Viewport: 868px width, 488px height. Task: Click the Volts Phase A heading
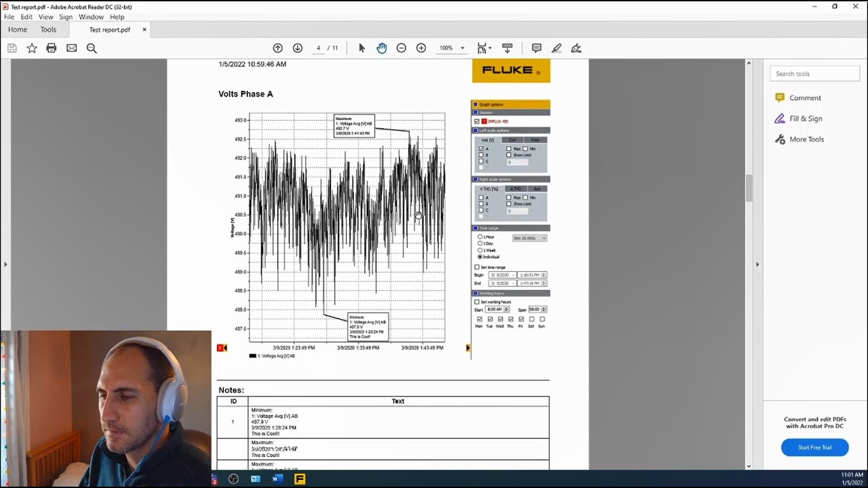tap(245, 94)
